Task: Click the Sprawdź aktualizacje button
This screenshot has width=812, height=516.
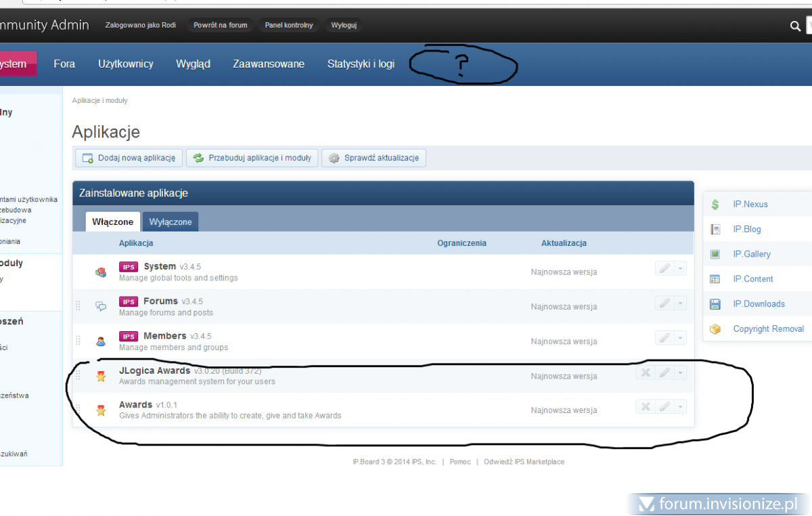Action: tap(374, 158)
